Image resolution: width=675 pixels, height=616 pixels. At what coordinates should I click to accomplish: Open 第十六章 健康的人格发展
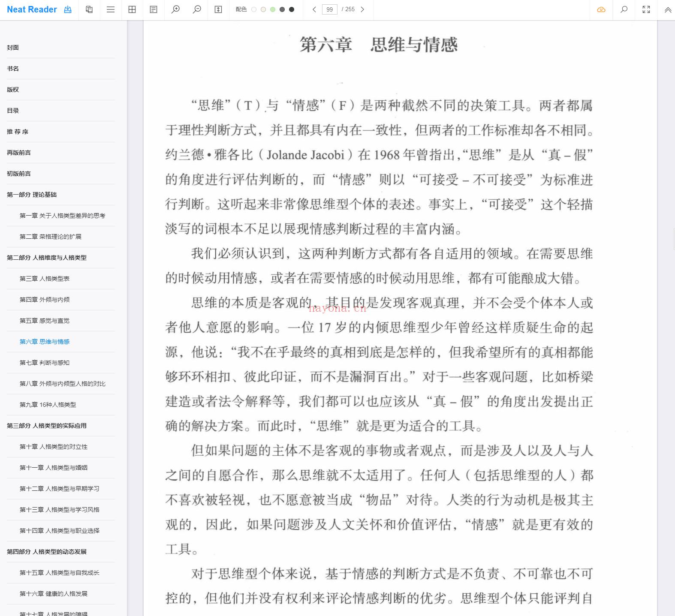click(54, 594)
